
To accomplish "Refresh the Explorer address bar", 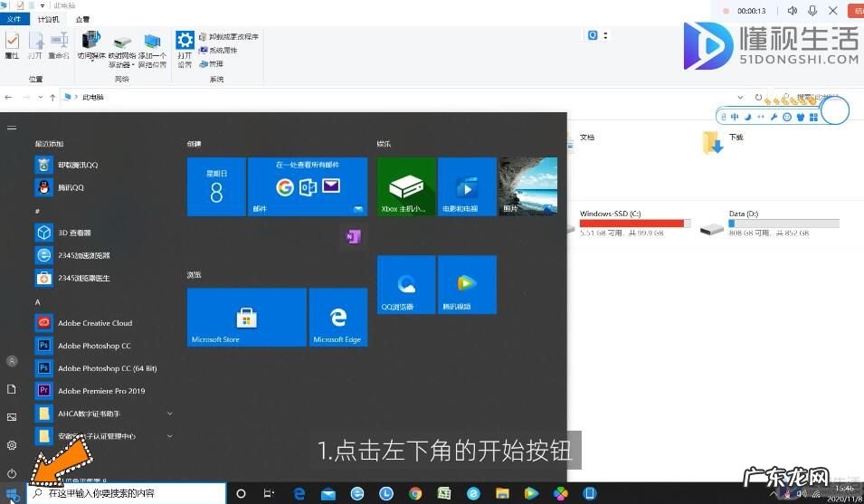I will (x=758, y=97).
